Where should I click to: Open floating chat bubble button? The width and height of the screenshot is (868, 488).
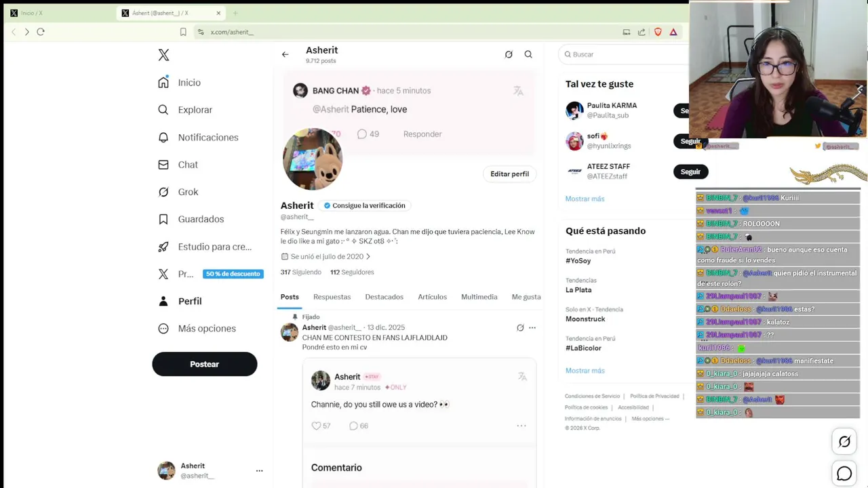pyautogui.click(x=844, y=474)
